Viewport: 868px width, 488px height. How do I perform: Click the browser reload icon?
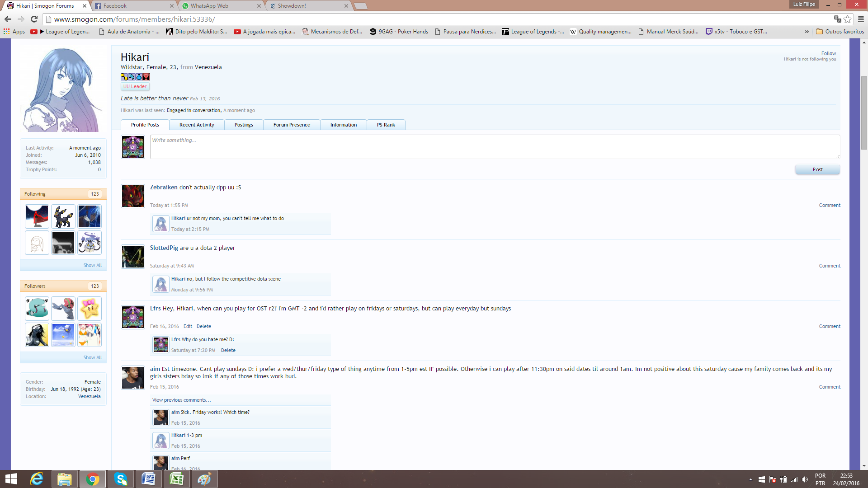pyautogui.click(x=34, y=19)
